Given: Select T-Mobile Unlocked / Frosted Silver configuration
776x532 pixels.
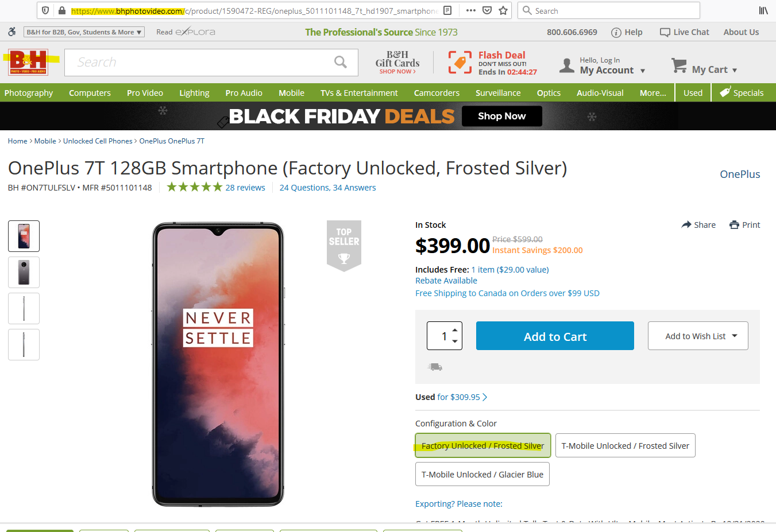Looking at the screenshot, I should click(x=625, y=446).
